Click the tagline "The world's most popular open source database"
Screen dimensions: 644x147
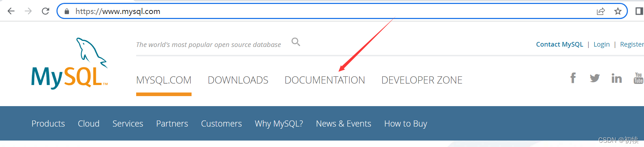208,44
